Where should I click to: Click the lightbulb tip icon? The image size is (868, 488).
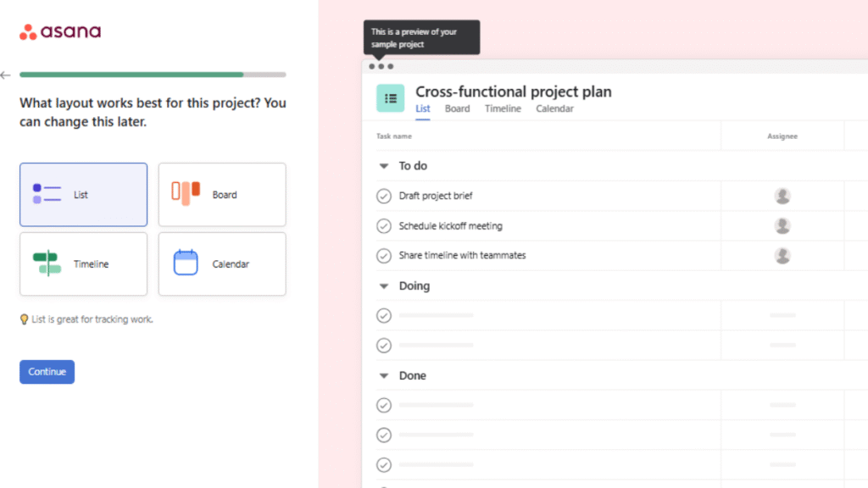tap(25, 319)
